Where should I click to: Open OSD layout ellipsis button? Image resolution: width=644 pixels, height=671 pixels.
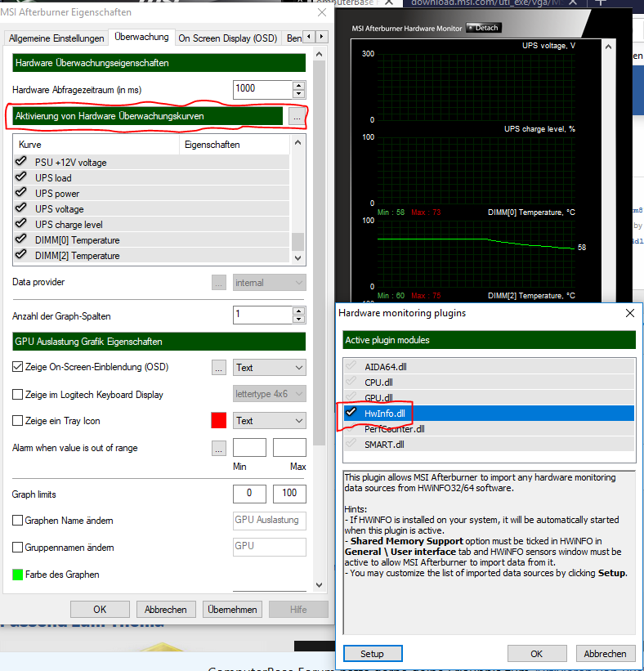tap(219, 368)
